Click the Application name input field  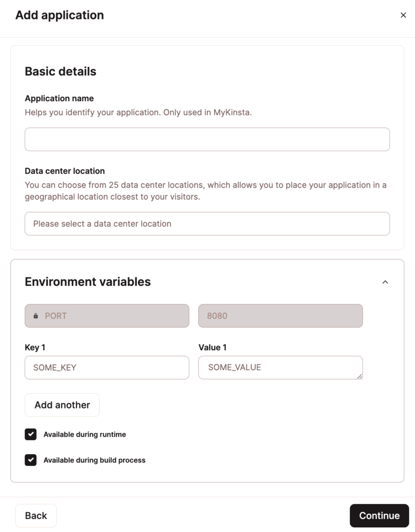point(207,139)
